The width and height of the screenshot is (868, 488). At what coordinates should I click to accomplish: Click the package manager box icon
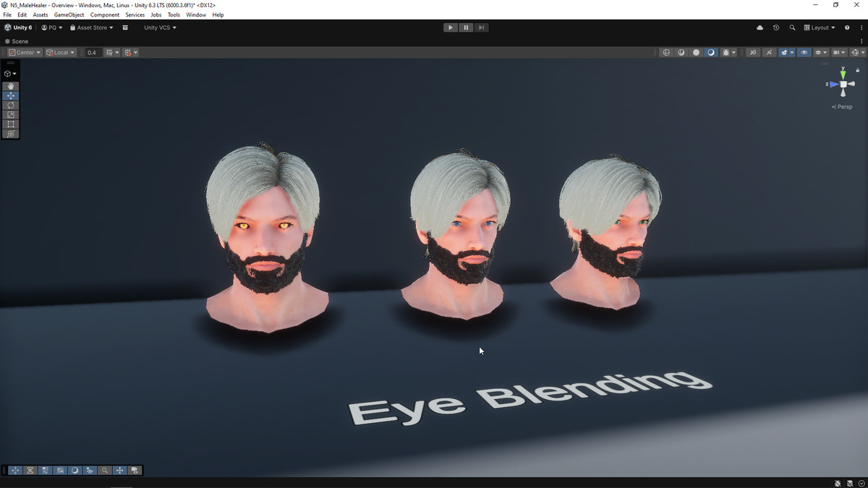(x=125, y=27)
